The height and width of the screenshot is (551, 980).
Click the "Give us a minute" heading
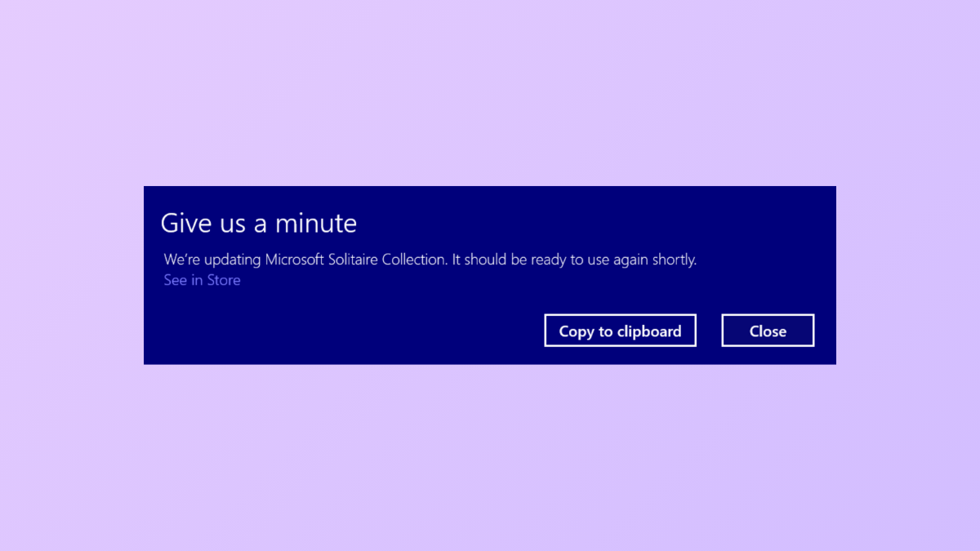(258, 223)
